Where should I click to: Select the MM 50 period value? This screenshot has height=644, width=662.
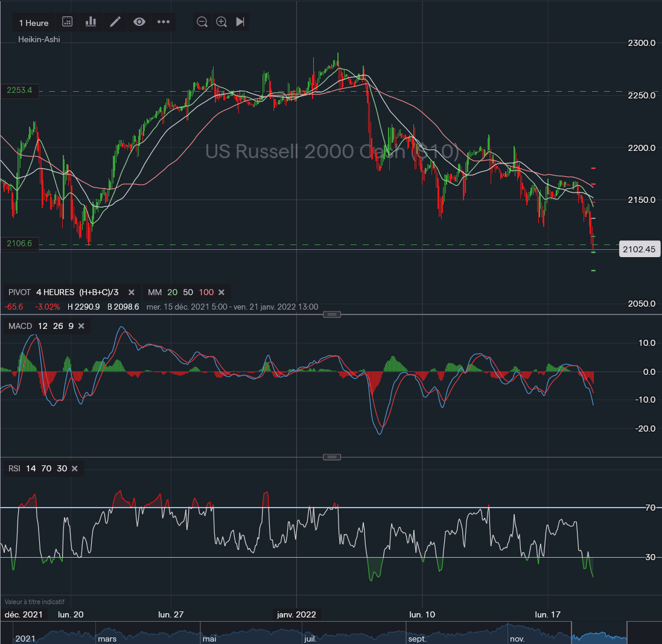point(188,292)
